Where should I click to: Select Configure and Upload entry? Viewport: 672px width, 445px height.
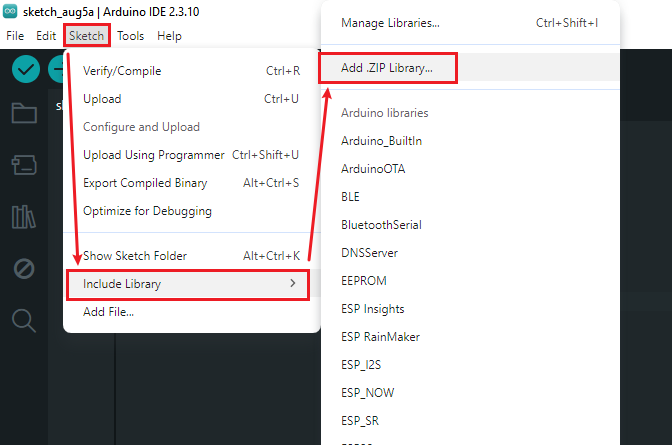(192, 127)
